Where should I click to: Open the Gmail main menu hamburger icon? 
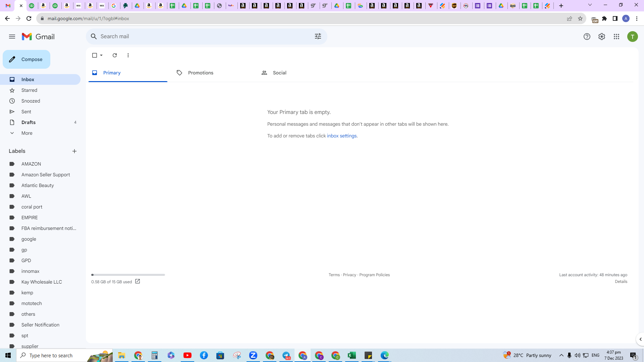click(x=12, y=37)
